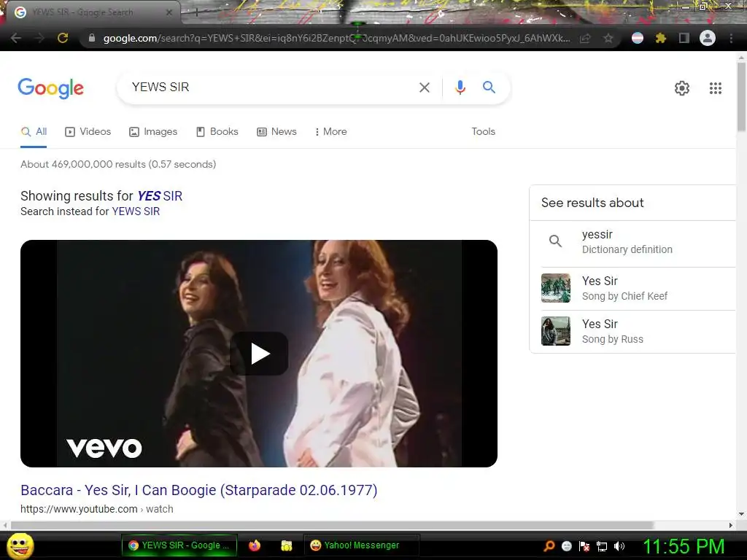Click the flag notification tray icon
The height and width of the screenshot is (560, 747).
point(584,546)
